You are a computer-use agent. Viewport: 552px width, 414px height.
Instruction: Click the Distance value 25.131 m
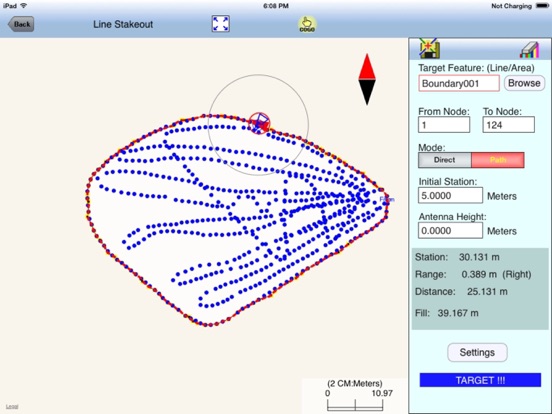point(487,291)
